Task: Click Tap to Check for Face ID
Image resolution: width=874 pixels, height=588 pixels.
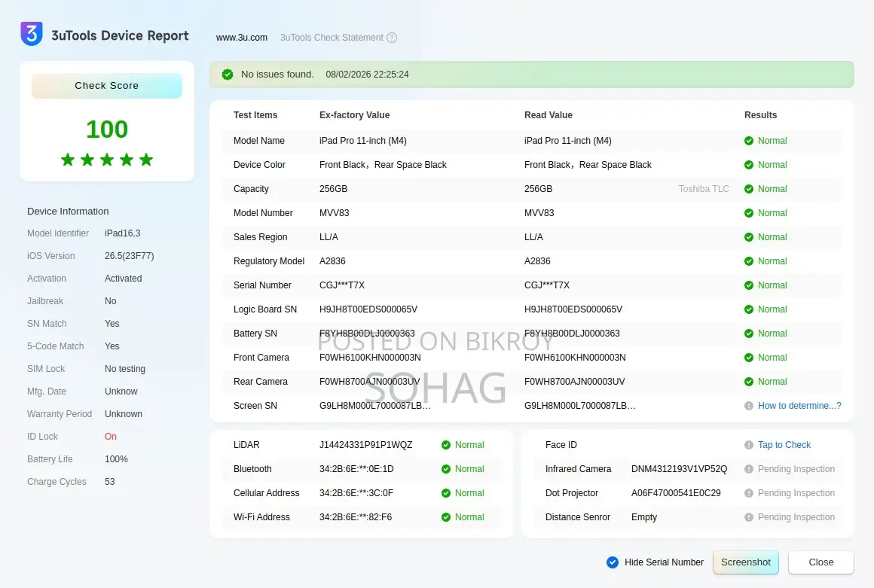Action: pos(784,445)
